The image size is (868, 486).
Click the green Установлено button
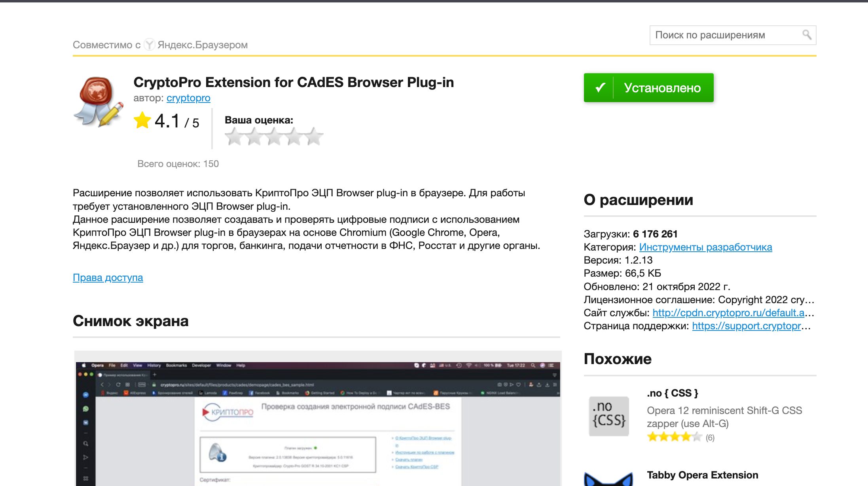click(x=662, y=87)
